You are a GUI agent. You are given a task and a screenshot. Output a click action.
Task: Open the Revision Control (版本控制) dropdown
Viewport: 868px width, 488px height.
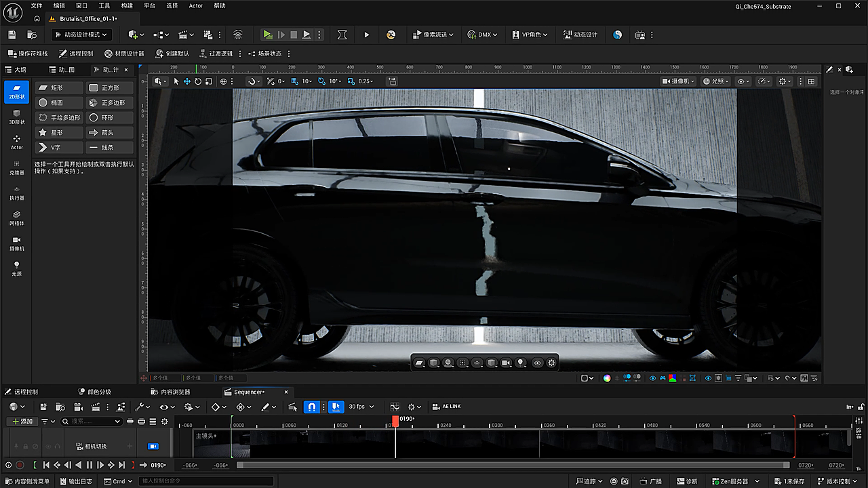(x=839, y=482)
